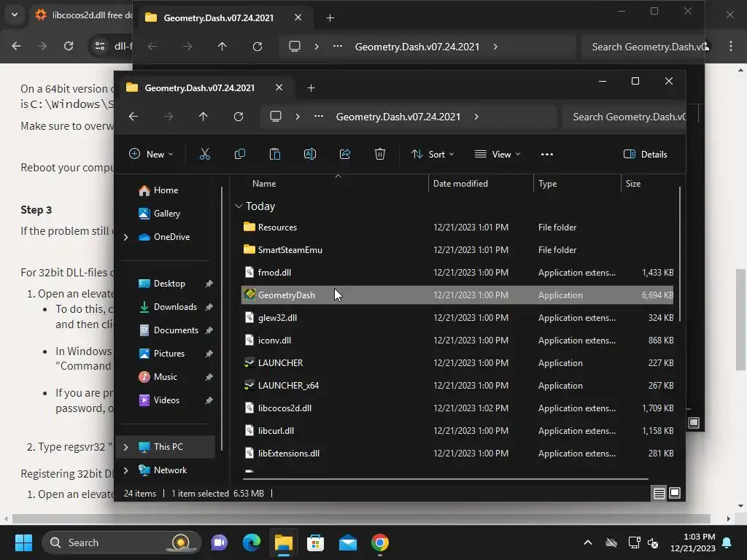
Task: Select the glew32.dll file
Action: (x=457, y=318)
